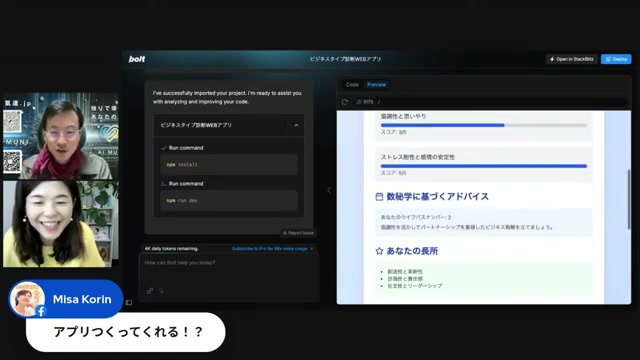This screenshot has height=360, width=640.
Task: Click the Deploy button
Action: (x=616, y=59)
